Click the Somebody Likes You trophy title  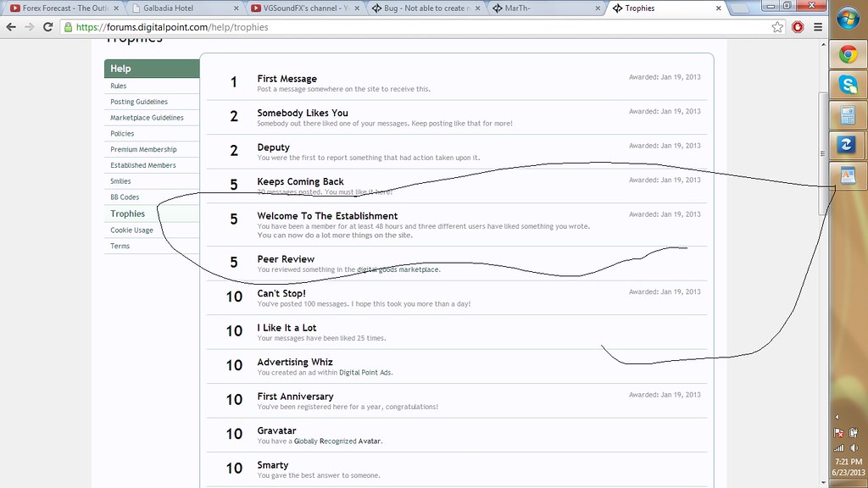pos(303,113)
